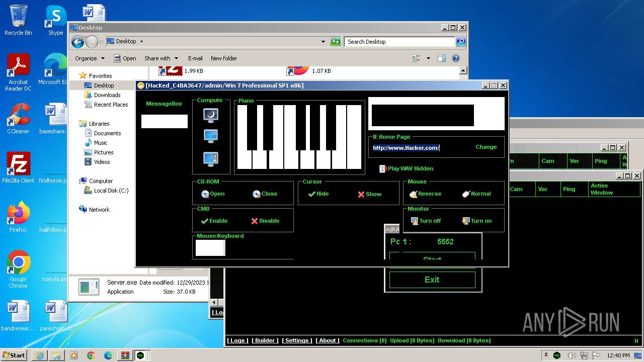Viewport: 644px width, 362px height.
Task: Click Change next to IE Home Page
Action: tap(486, 147)
